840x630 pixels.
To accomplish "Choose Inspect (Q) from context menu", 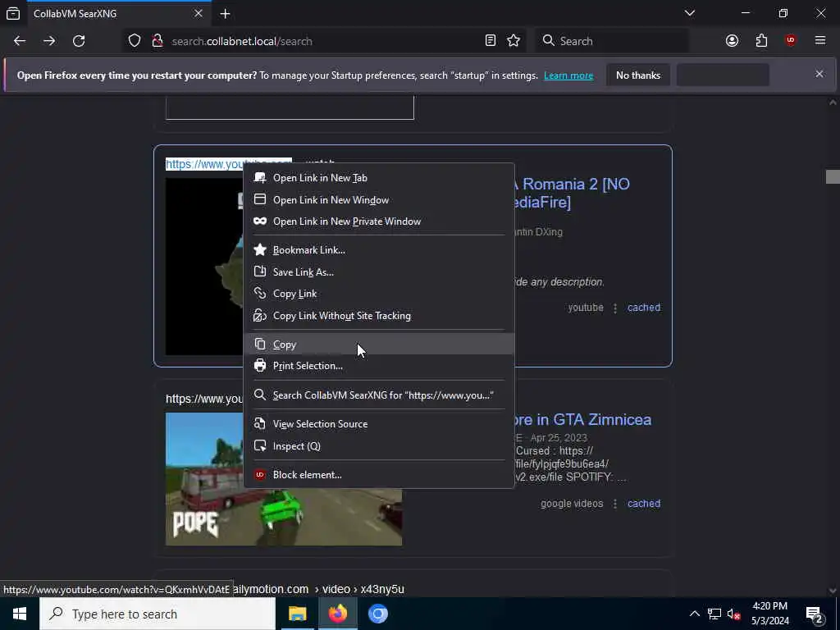I will coord(379,445).
